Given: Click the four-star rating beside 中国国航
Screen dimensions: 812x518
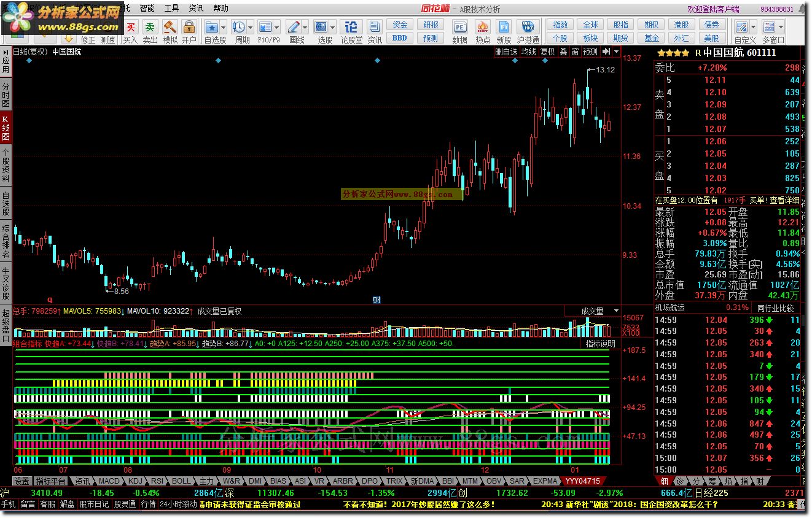Looking at the screenshot, I should click(x=673, y=53).
